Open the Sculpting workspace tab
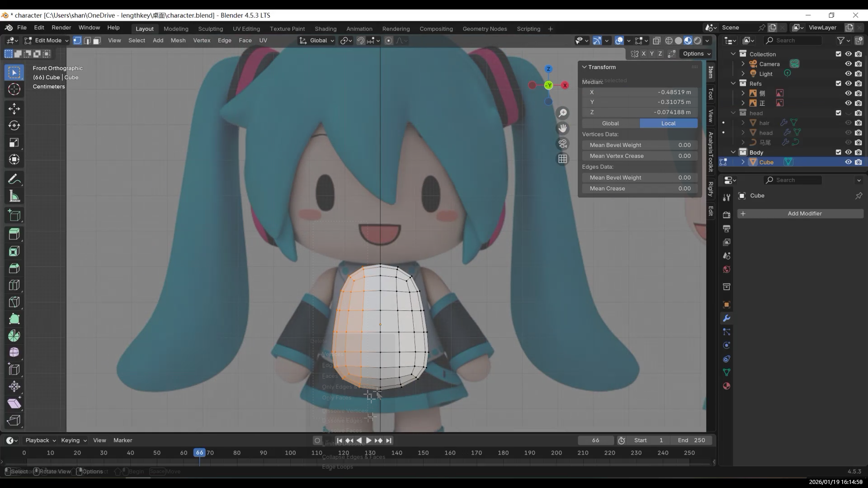This screenshot has height=488, width=868. pos(210,28)
